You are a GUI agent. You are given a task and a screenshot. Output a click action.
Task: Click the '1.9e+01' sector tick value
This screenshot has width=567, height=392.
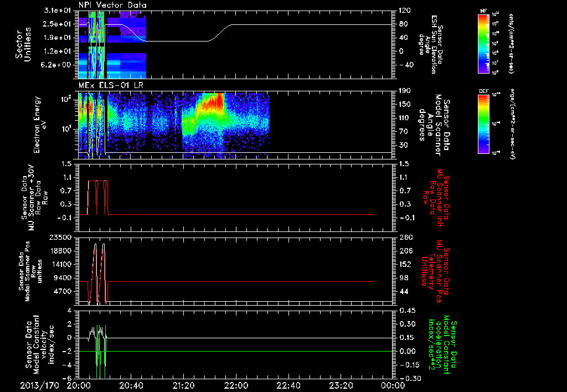(58, 38)
